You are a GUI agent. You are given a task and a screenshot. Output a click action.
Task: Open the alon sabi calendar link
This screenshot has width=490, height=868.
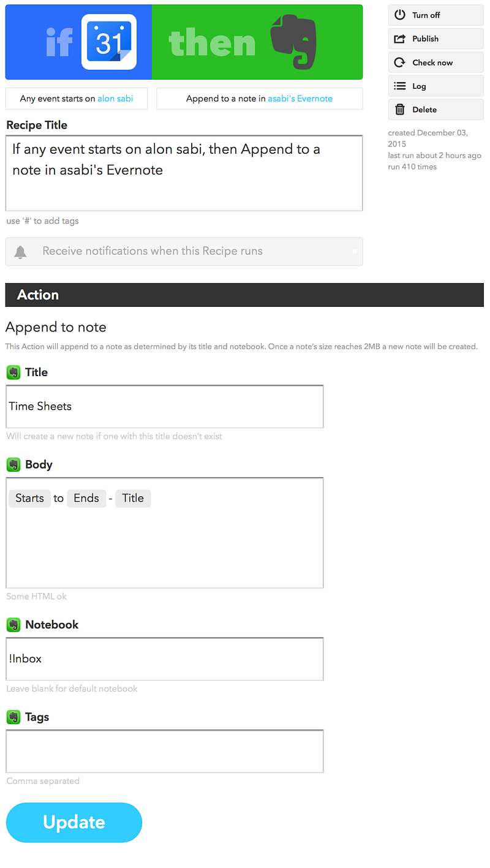coord(115,98)
